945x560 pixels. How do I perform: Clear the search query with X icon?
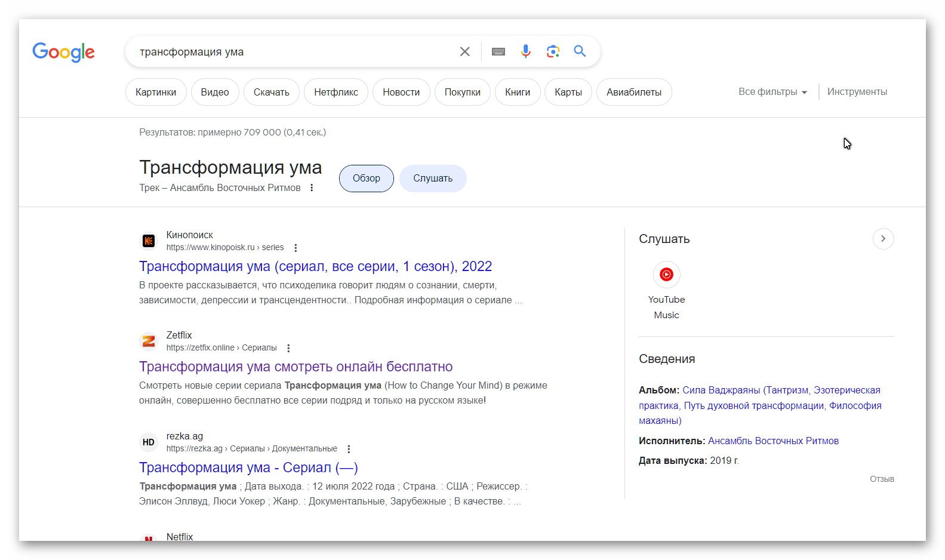point(464,52)
